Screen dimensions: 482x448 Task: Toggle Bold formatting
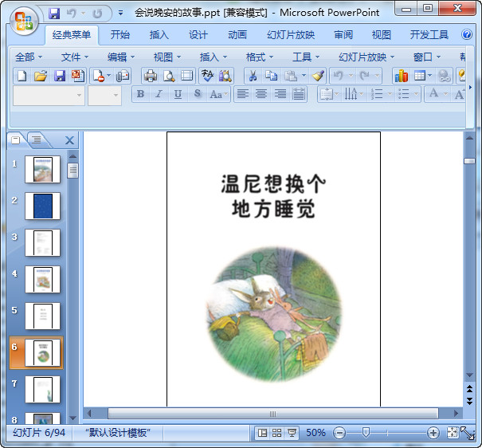[140, 94]
